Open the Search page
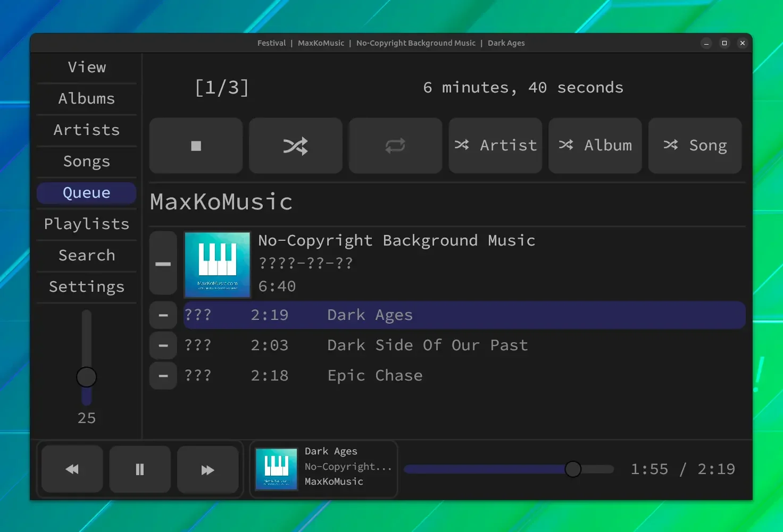783x532 pixels. click(87, 256)
